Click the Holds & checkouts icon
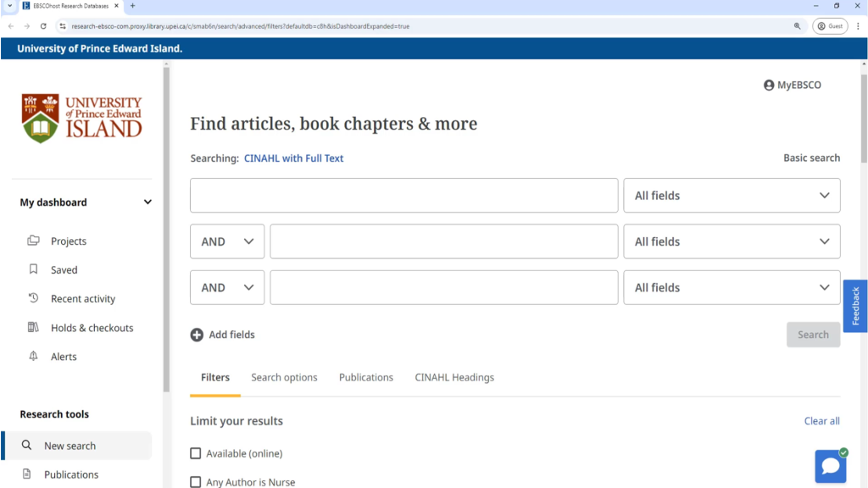This screenshot has height=488, width=868. tap(34, 328)
